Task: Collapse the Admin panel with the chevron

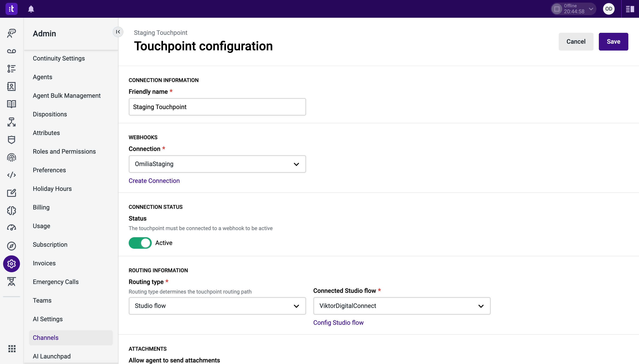Action: [x=118, y=32]
